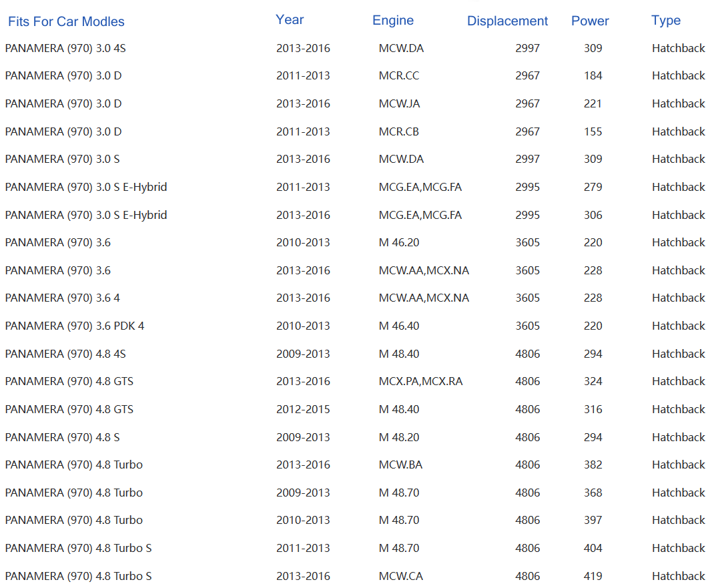
Task: Select the PANAMERA (970) 3.0 4S model name
Action: click(x=65, y=48)
